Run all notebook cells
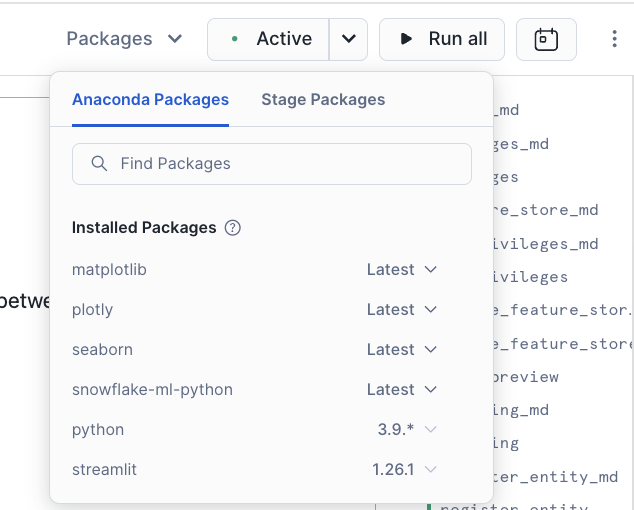 [x=442, y=39]
